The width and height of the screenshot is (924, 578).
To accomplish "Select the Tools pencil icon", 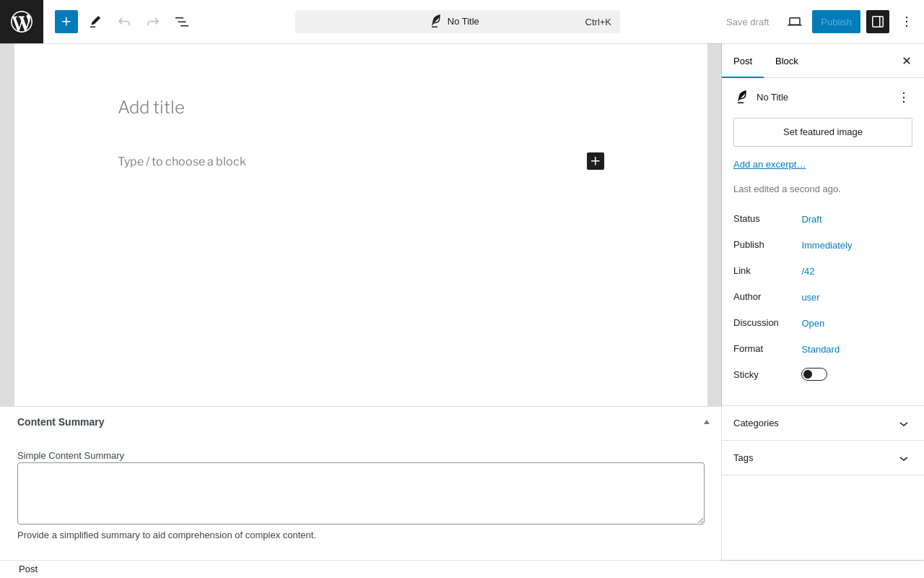I will pyautogui.click(x=95, y=22).
